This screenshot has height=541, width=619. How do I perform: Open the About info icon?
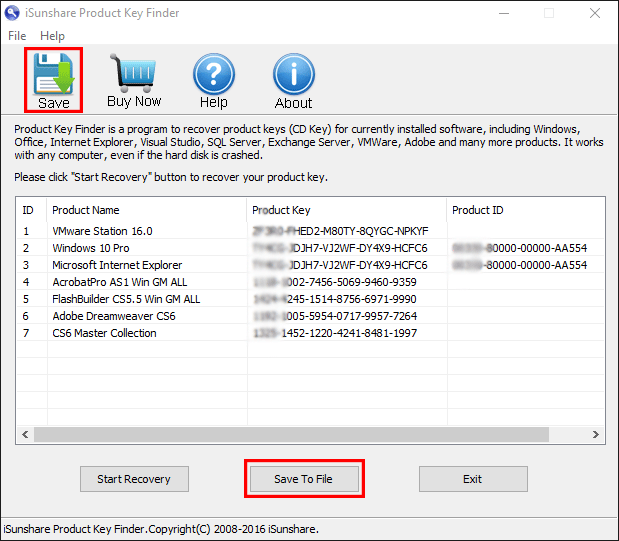[x=293, y=81]
